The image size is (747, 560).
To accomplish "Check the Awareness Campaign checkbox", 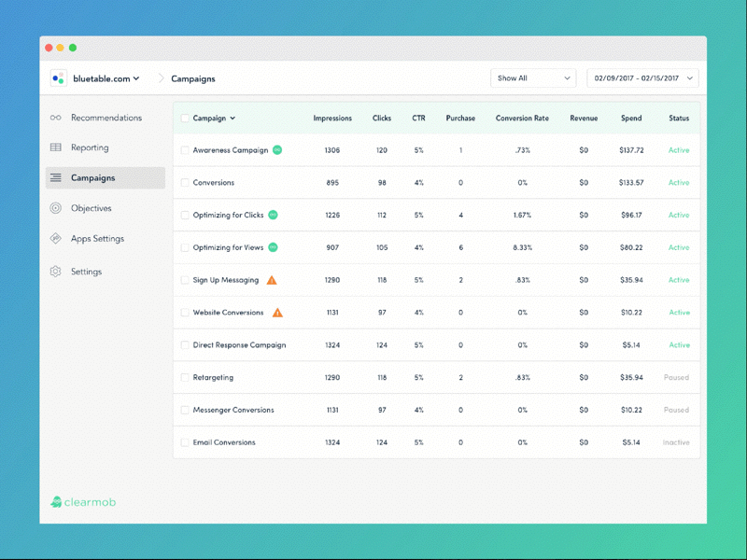I will (184, 149).
